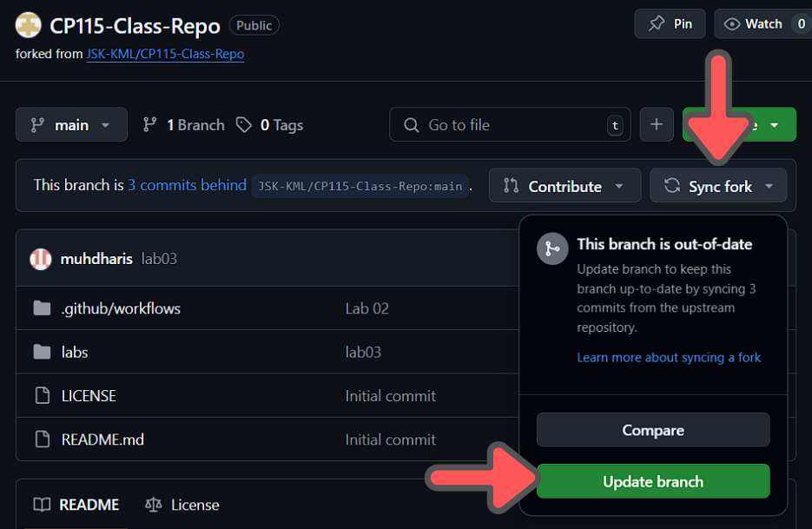
Task: Click the JSK-KML/CP115-Class-Repo:main branch label
Action: (360, 186)
